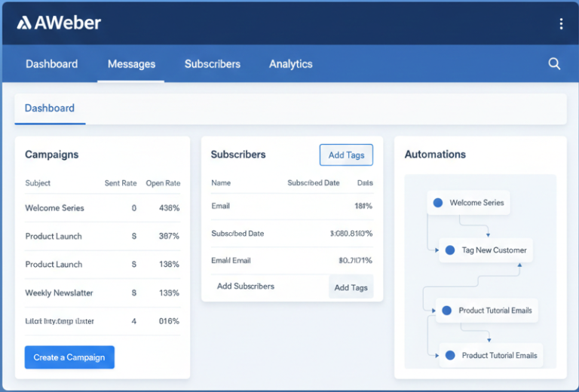Select the Tag New Customer node dot
The height and width of the screenshot is (392, 579).
tap(450, 250)
